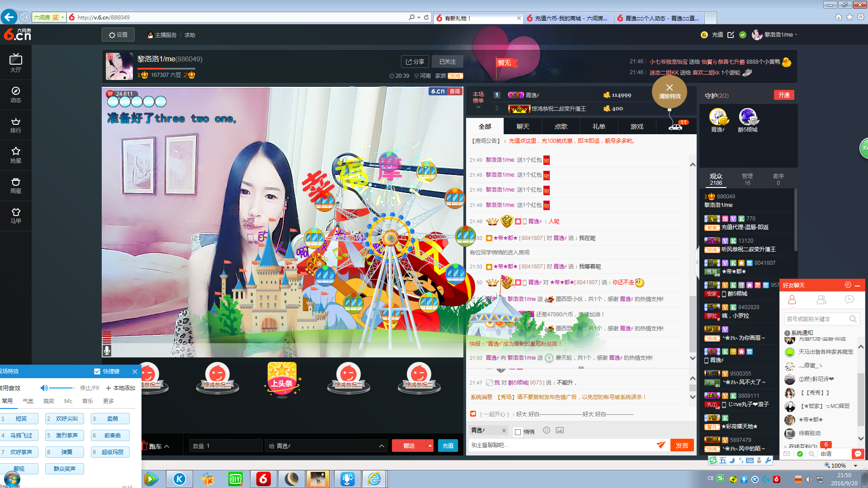
Task: Click the microphone icon under the video
Action: [107, 350]
